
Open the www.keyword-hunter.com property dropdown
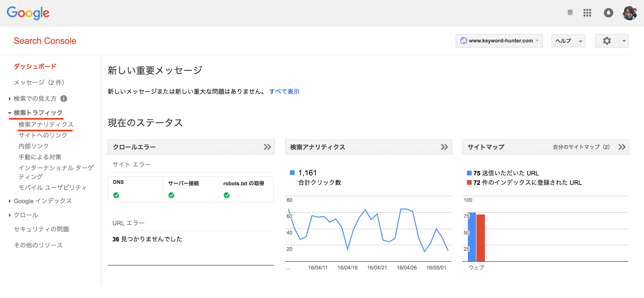click(x=499, y=41)
